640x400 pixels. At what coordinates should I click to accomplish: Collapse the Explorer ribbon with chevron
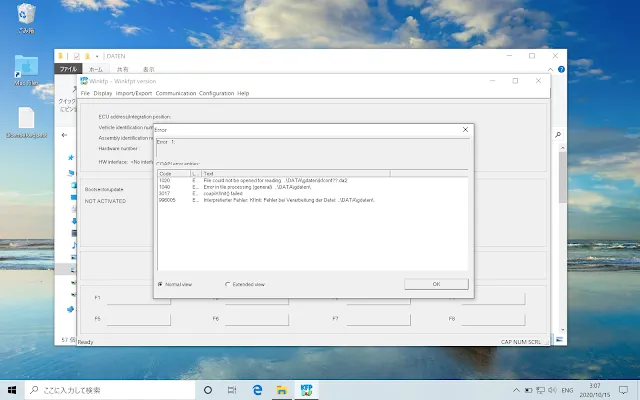click(x=550, y=70)
